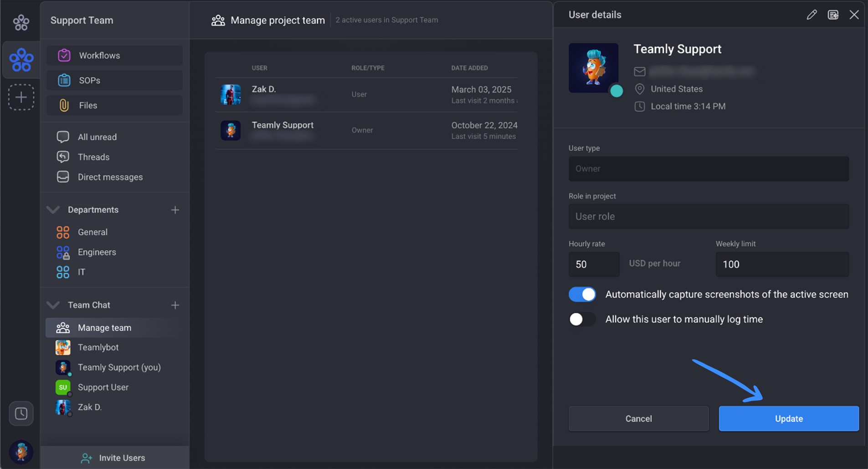868x469 pixels.
Task: Open the Workflows section
Action: 114,55
